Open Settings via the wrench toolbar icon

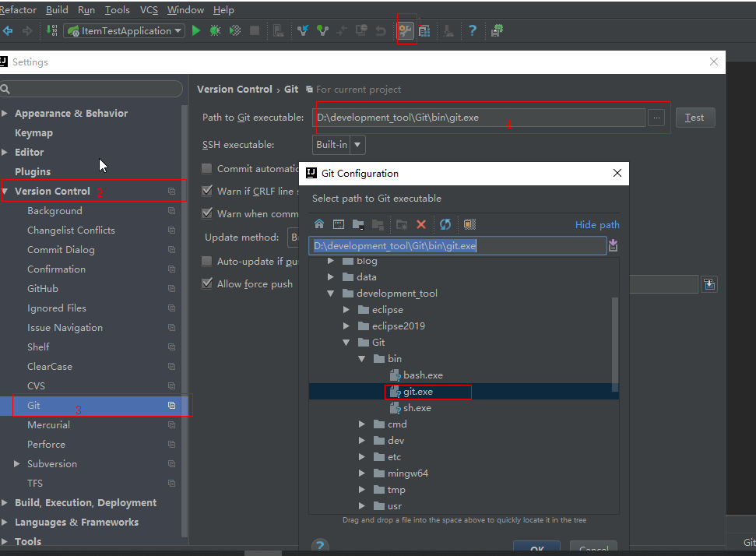click(405, 31)
